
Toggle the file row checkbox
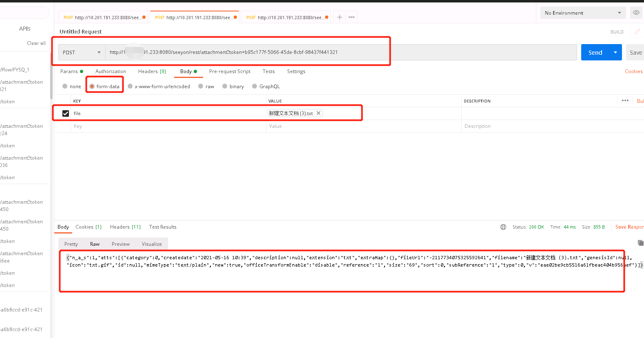(x=65, y=113)
